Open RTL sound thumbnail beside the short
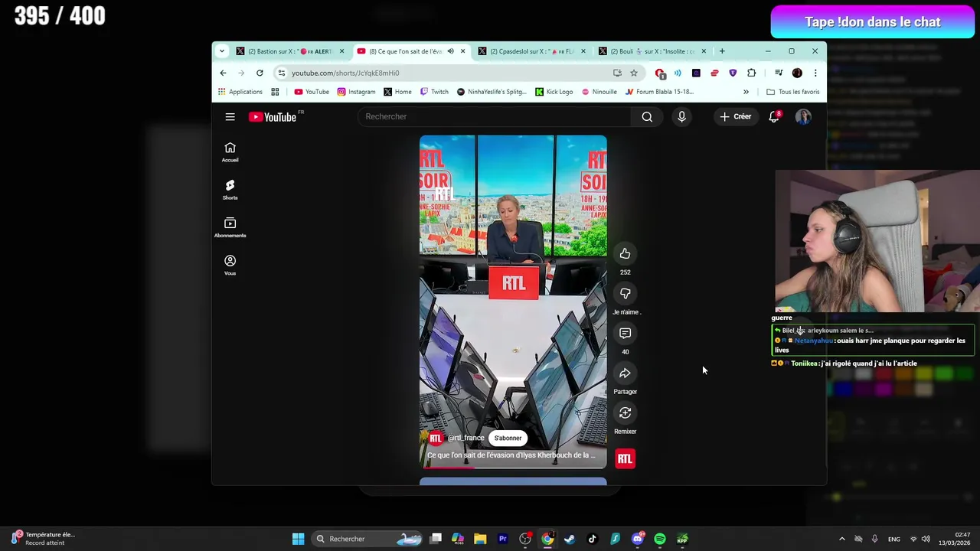980x551 pixels. pos(625,458)
